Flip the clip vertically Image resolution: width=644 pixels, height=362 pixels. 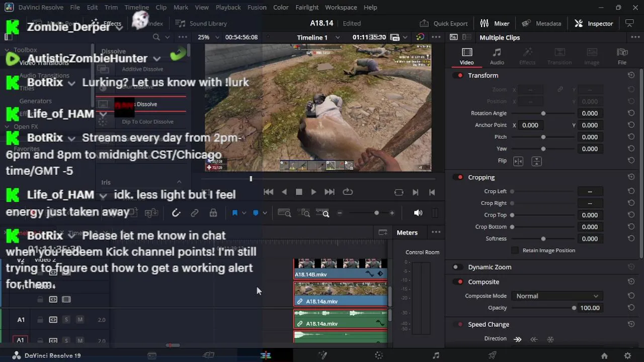click(536, 161)
